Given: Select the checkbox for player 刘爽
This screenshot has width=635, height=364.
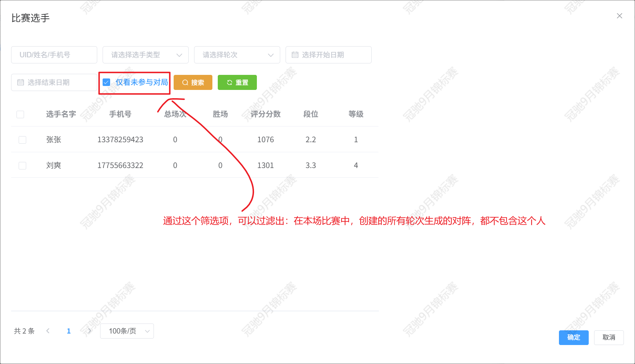Looking at the screenshot, I should point(23,166).
